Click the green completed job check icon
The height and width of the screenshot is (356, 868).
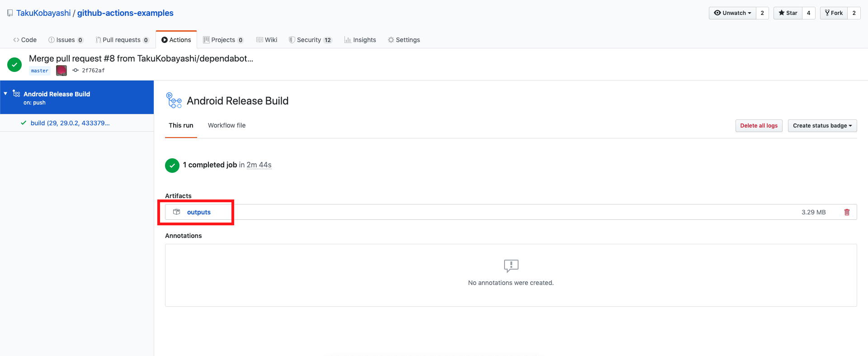[172, 166]
